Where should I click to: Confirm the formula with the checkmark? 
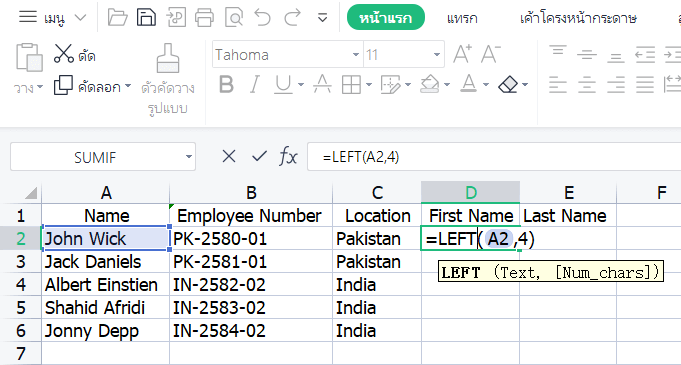(x=259, y=156)
